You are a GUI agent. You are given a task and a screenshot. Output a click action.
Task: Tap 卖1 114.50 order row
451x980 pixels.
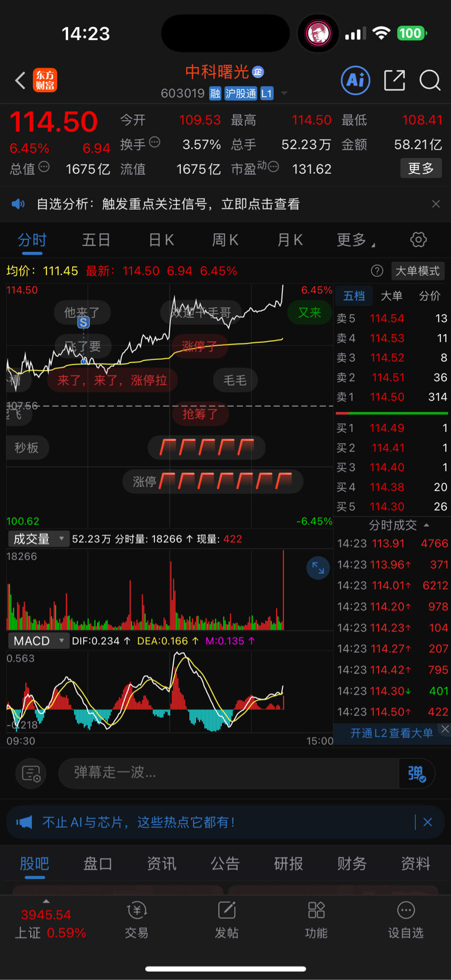392,397
